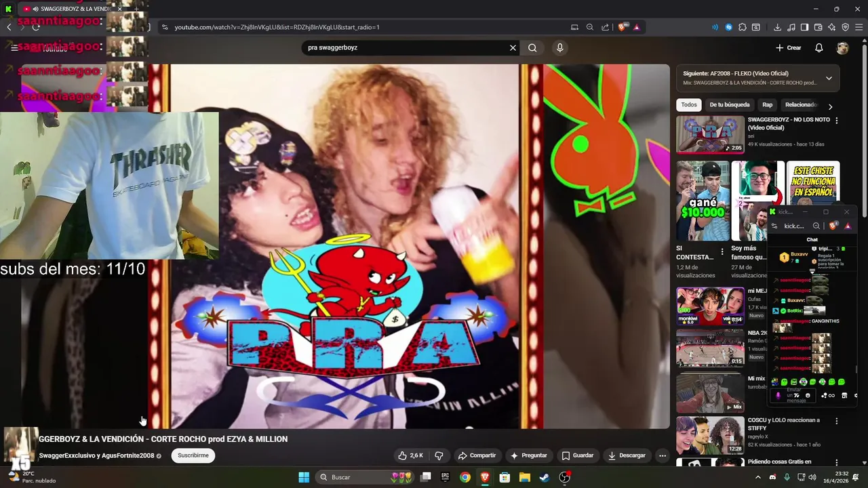This screenshot has height=488, width=868.
Task: Open more actions under the video
Action: pyautogui.click(x=663, y=455)
